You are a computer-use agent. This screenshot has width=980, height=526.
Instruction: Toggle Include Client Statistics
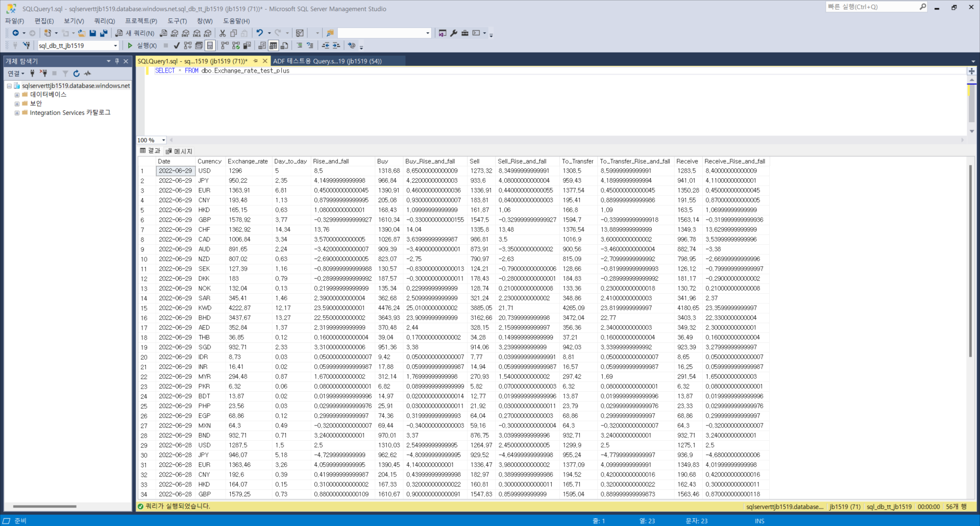(247, 45)
